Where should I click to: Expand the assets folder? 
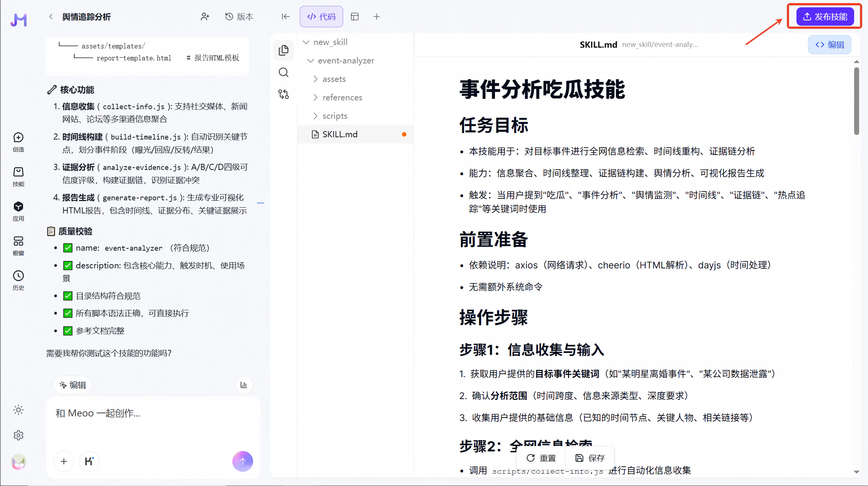click(334, 79)
